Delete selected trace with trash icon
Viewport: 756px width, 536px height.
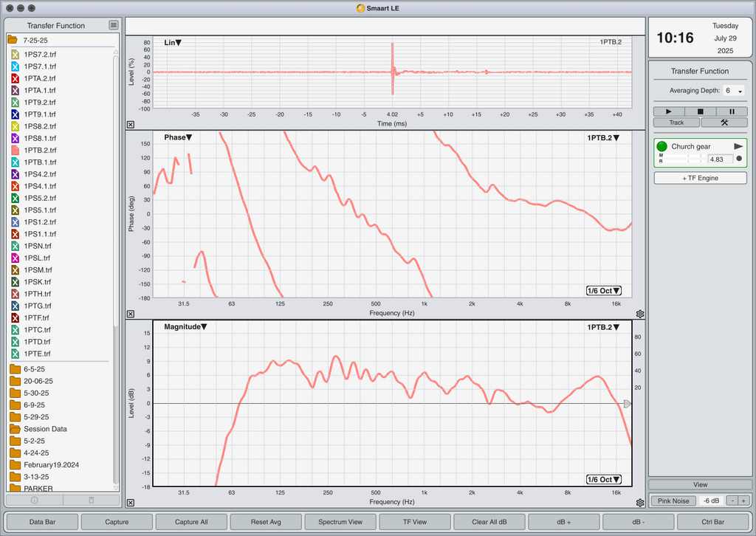(x=91, y=500)
